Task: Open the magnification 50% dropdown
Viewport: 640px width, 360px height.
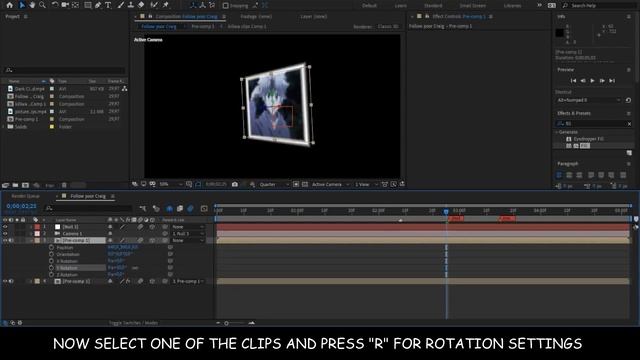Action: [x=170, y=184]
